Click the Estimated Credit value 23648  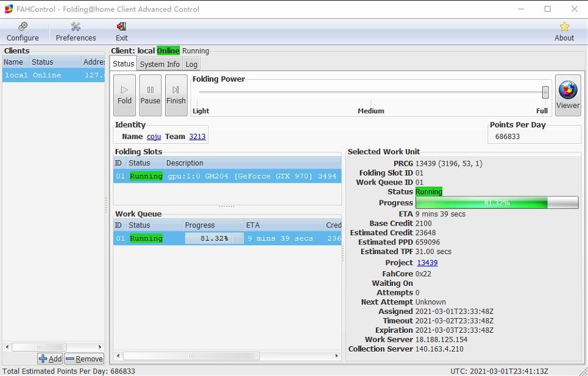(425, 233)
